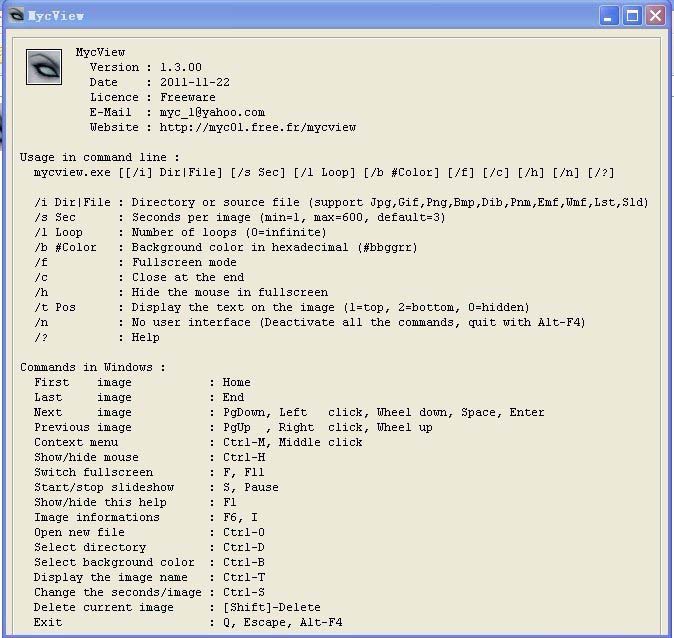Click the Version 1.3.00 line
This screenshot has width=674, height=638.
(145, 67)
